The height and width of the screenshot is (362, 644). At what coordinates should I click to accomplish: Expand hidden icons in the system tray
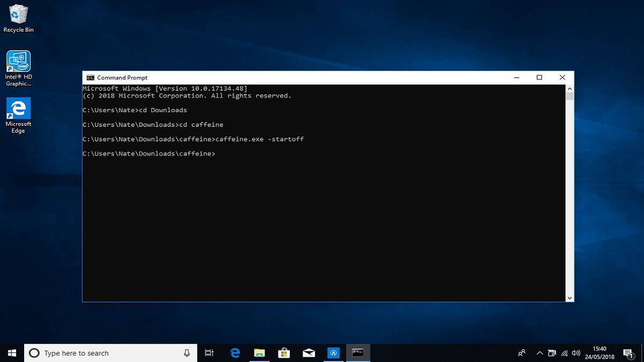[x=540, y=353]
